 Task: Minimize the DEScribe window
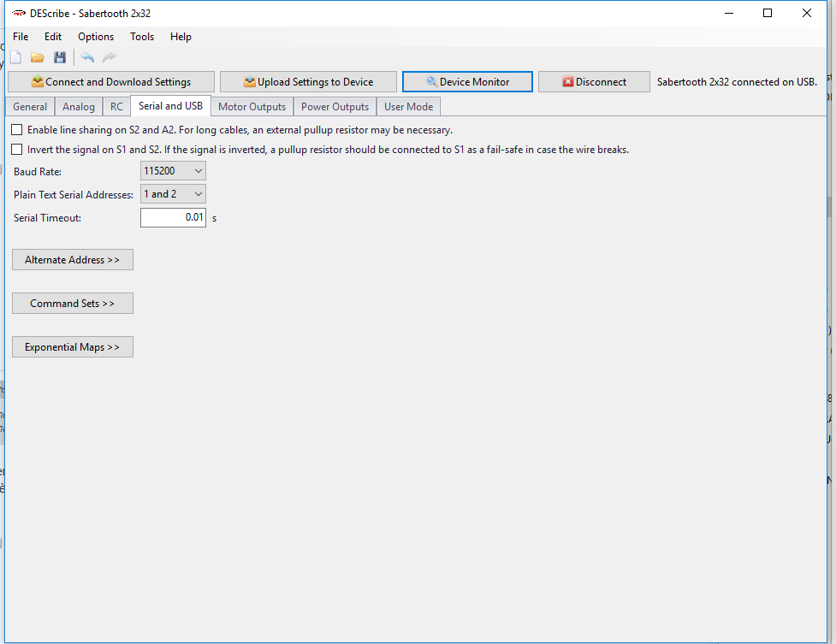(729, 14)
